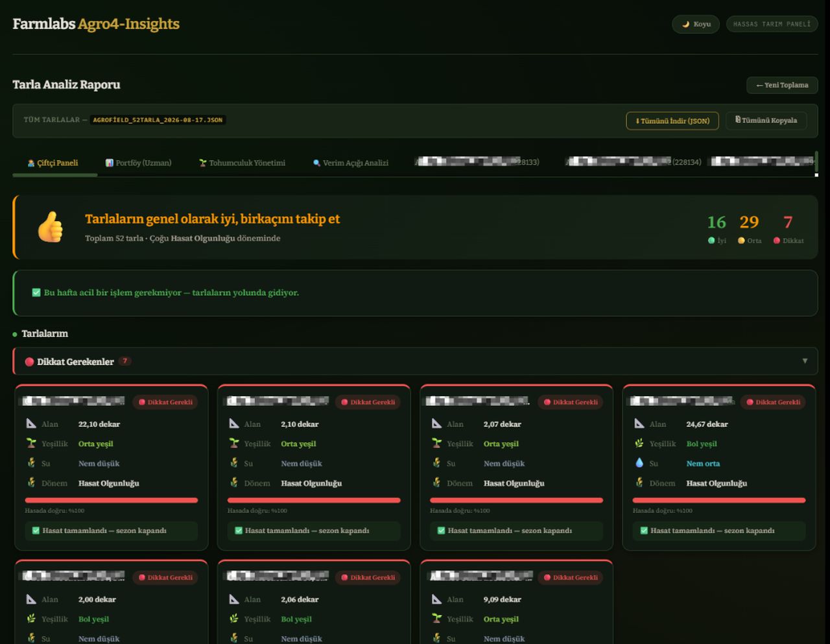Click 'Hasat Olgunluğu' on the 2,10 dekar card
The width and height of the screenshot is (830, 644).
tap(311, 483)
